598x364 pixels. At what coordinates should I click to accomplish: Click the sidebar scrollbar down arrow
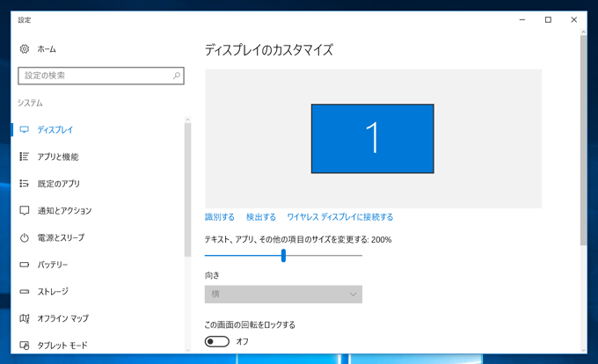point(187,350)
